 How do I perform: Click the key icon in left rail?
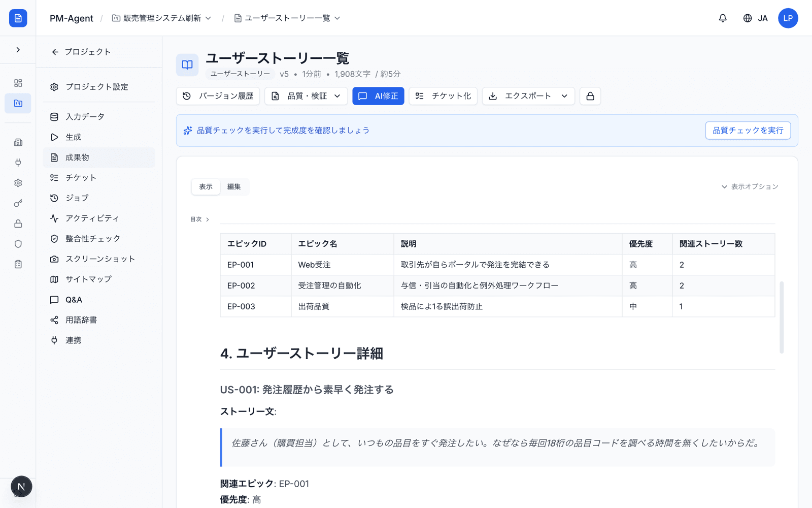18,203
